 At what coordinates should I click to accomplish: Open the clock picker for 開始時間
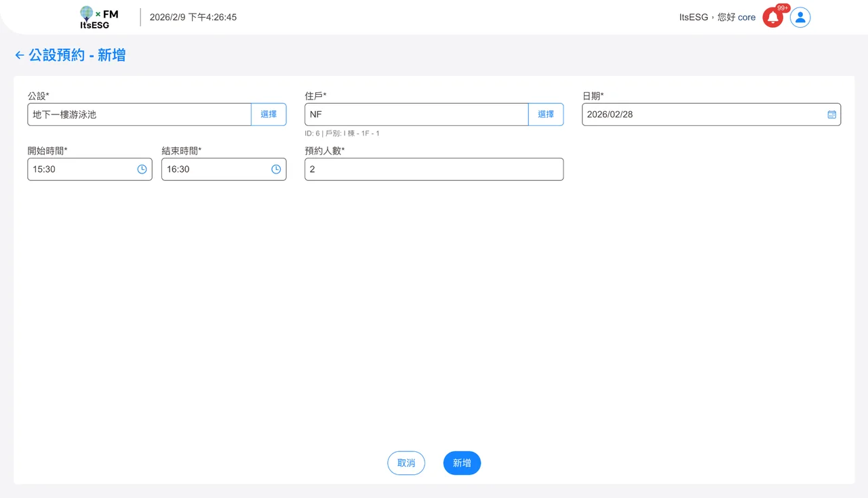(x=142, y=169)
